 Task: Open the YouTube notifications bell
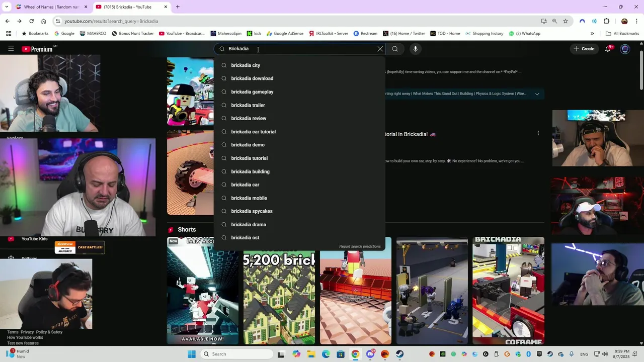point(608,49)
